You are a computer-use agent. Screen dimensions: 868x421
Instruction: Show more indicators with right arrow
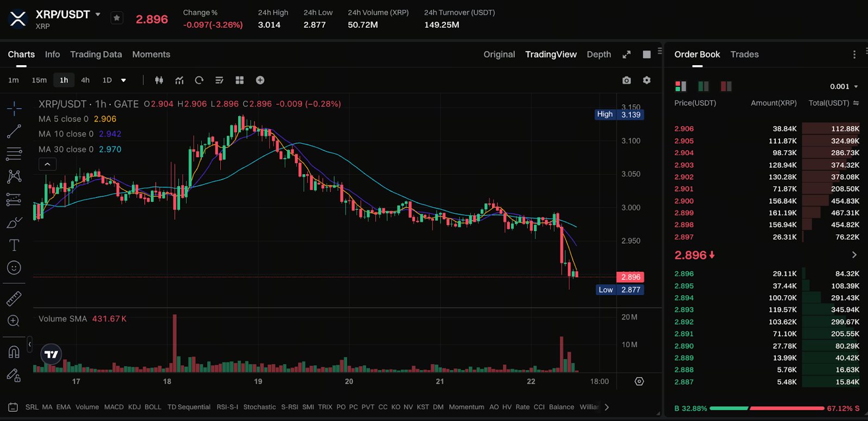pos(607,407)
